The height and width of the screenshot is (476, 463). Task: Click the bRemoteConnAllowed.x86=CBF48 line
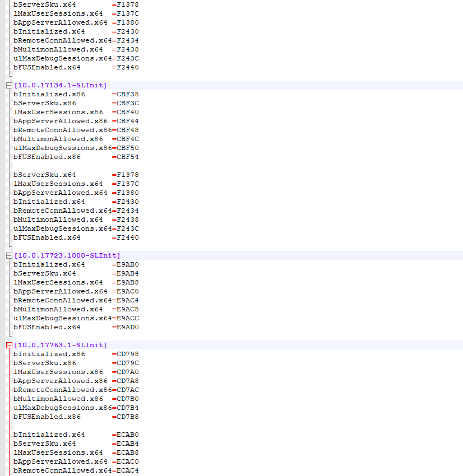[76, 130]
